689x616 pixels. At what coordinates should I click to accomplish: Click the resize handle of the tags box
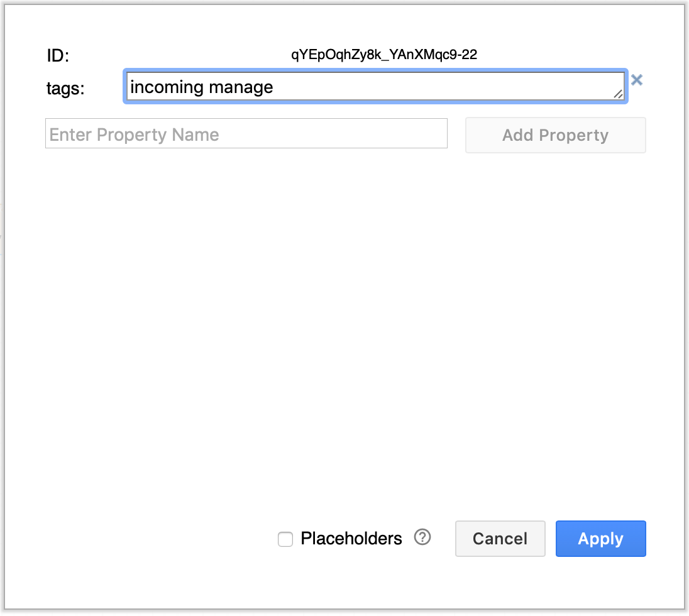618,94
